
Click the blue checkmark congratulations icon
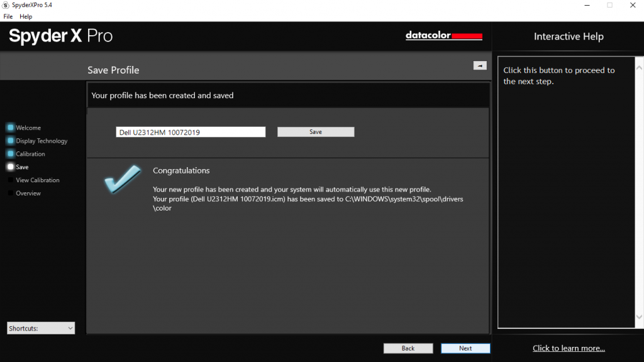123,179
